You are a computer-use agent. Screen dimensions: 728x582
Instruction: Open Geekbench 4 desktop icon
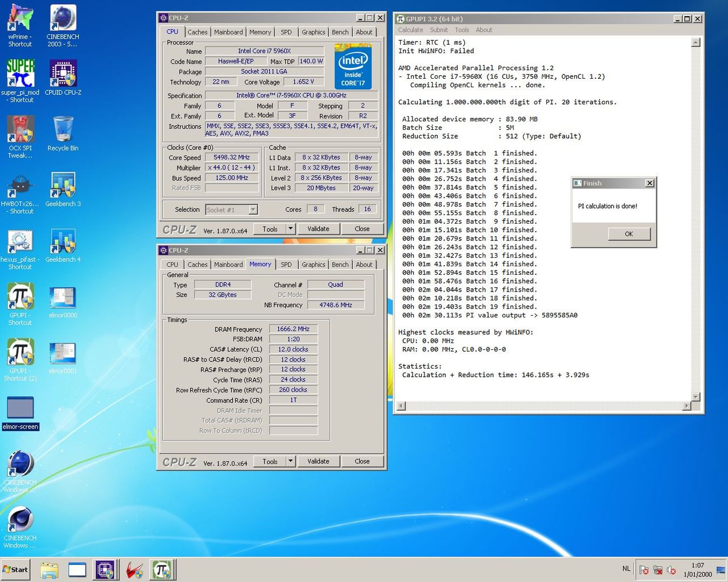[x=63, y=245]
